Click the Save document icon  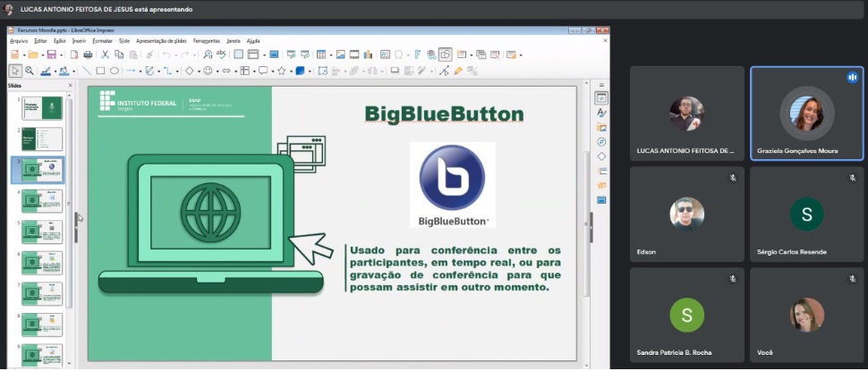52,55
